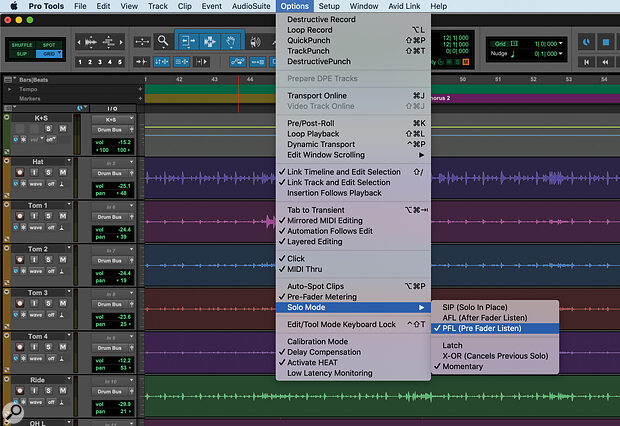
Task: Open the Grid value dropdown
Action: [561, 44]
